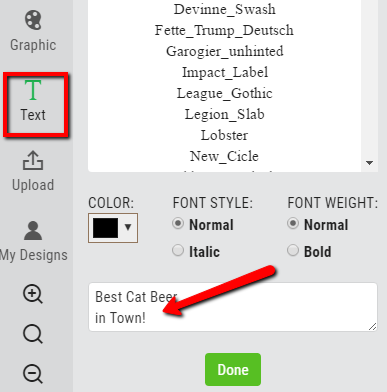Click the green Done button
The height and width of the screenshot is (392, 387).
(x=233, y=370)
